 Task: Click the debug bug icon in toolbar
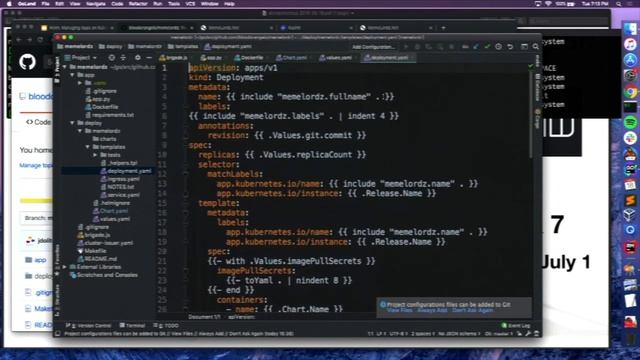coord(417,47)
